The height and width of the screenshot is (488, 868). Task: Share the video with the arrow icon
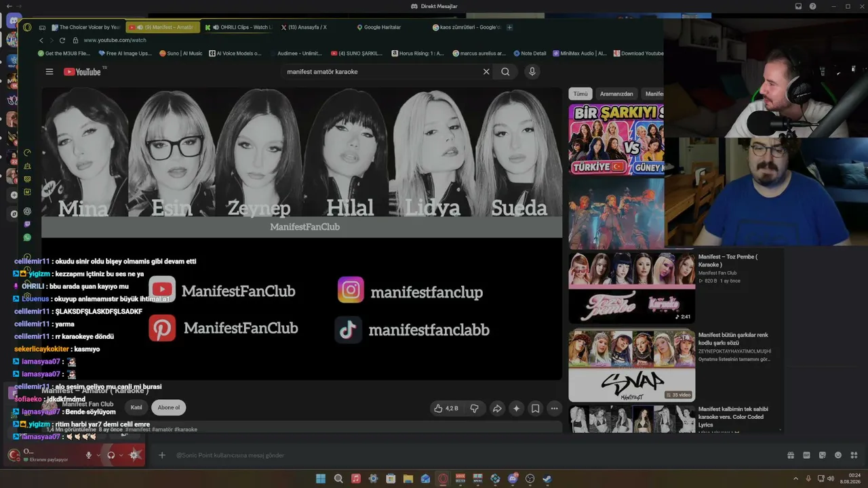tap(497, 408)
